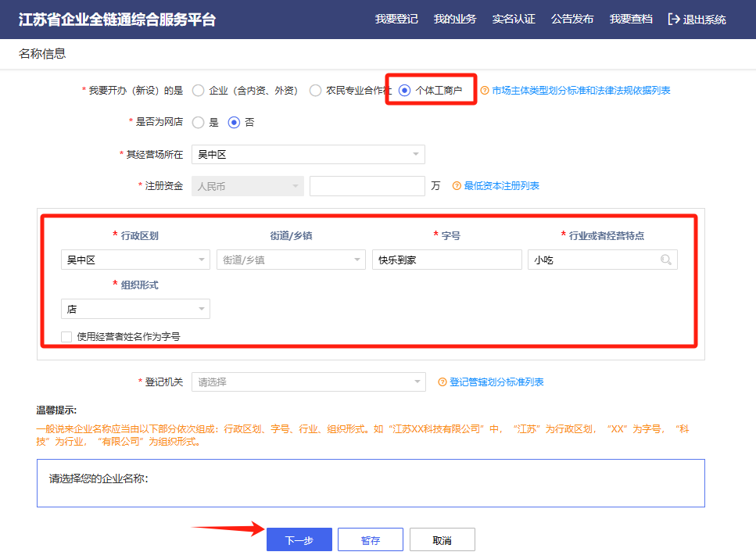Check 使用经营者姓名作为字号 checkbox
The image size is (756, 559).
tap(66, 337)
